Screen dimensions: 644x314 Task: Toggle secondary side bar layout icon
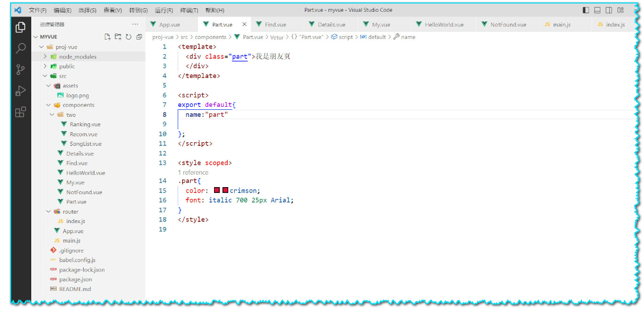(x=609, y=10)
